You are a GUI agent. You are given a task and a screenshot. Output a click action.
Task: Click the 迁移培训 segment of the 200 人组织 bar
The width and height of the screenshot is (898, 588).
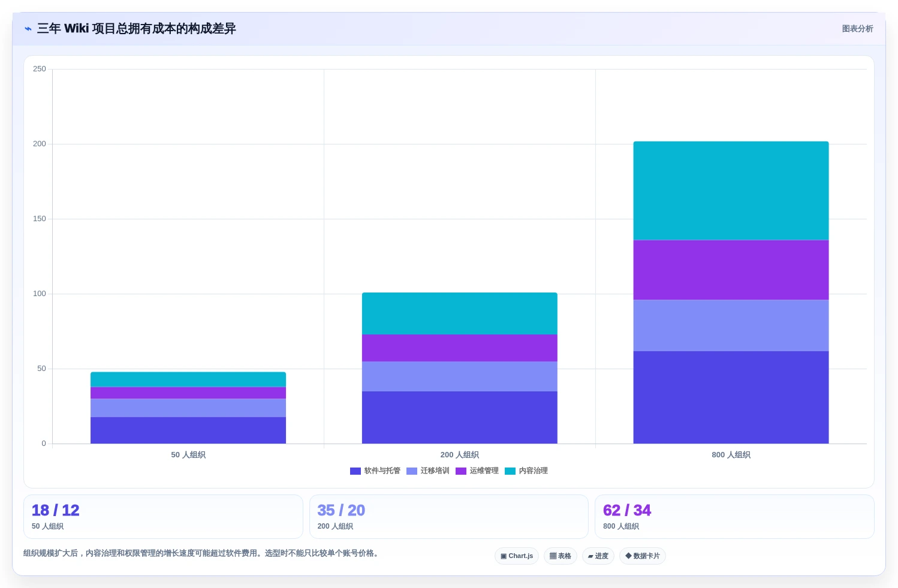point(460,376)
